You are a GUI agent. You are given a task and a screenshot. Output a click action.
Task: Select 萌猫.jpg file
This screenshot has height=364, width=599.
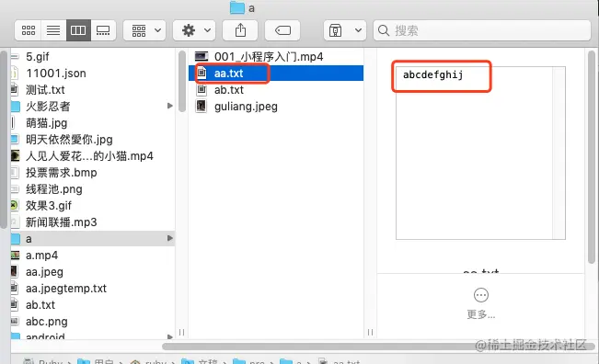46,123
